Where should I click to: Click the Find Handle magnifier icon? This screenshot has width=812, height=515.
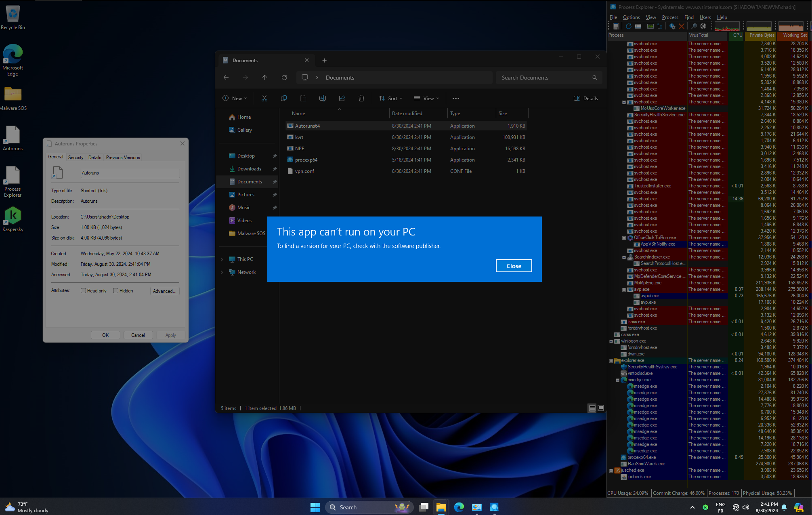[x=694, y=26]
